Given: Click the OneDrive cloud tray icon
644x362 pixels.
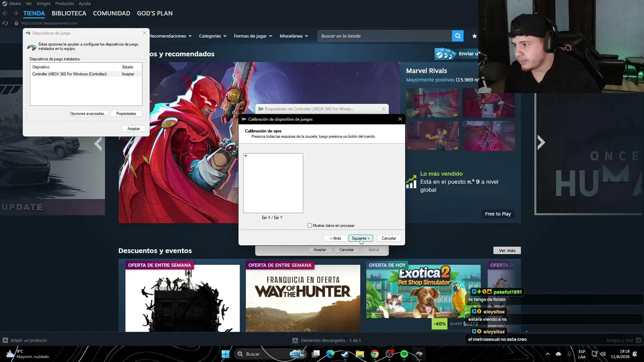Looking at the screenshot, I should [558, 354].
